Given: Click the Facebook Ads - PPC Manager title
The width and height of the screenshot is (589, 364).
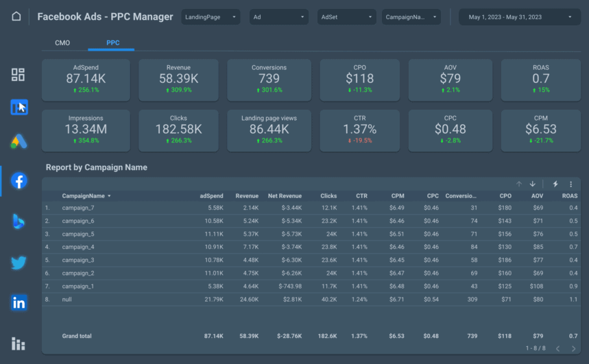Looking at the screenshot, I should 105,17.
